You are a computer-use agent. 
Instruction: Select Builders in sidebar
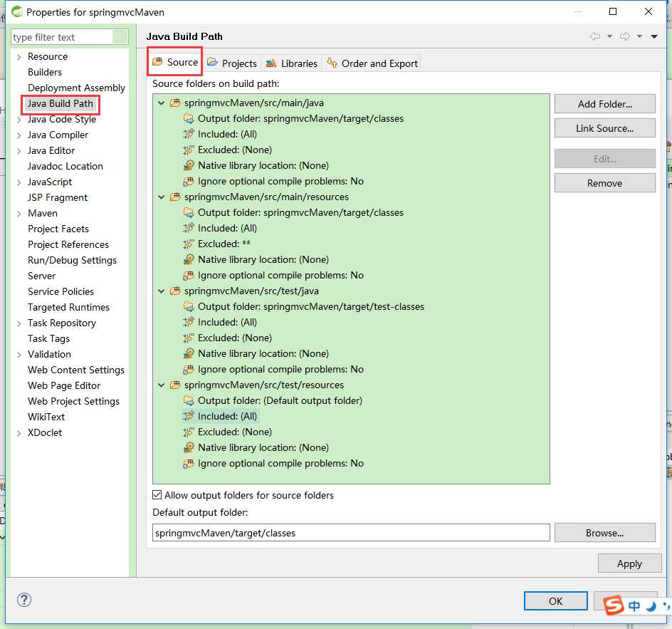[x=45, y=72]
